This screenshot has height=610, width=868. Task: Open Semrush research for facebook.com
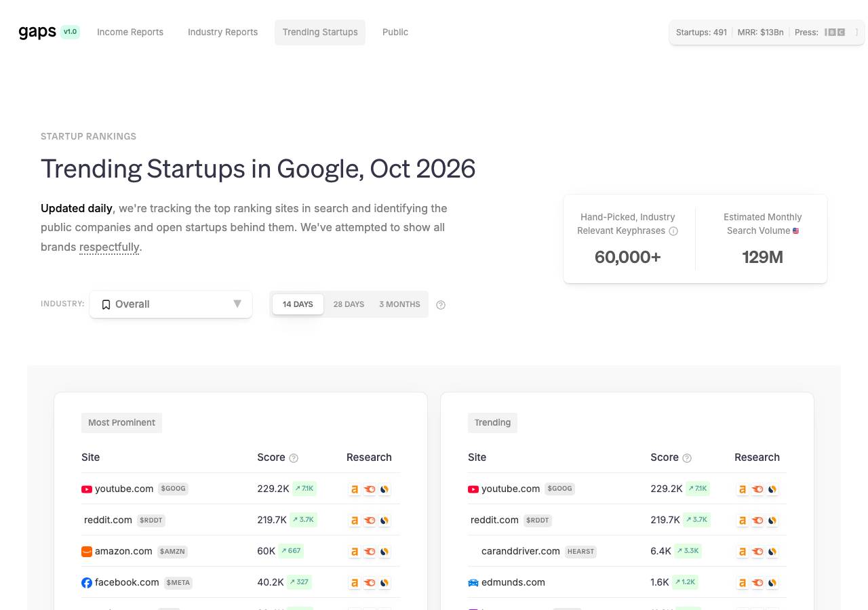tap(370, 582)
